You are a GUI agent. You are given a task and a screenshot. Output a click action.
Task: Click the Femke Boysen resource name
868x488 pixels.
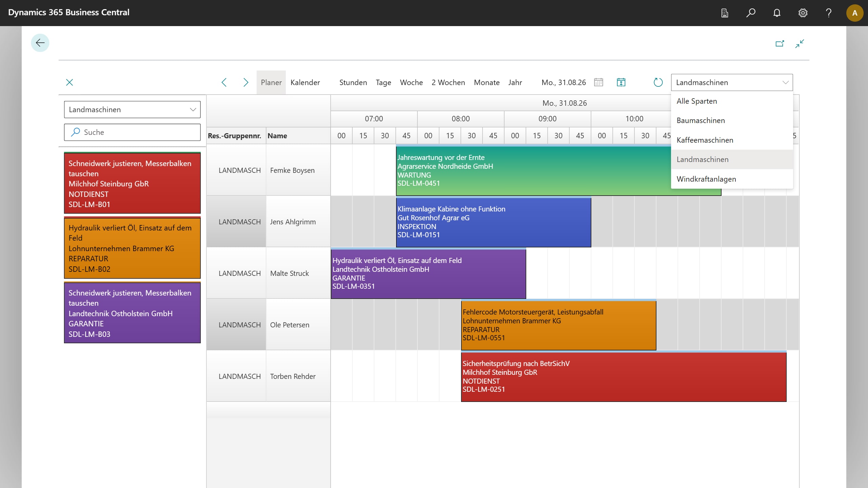[x=292, y=170]
